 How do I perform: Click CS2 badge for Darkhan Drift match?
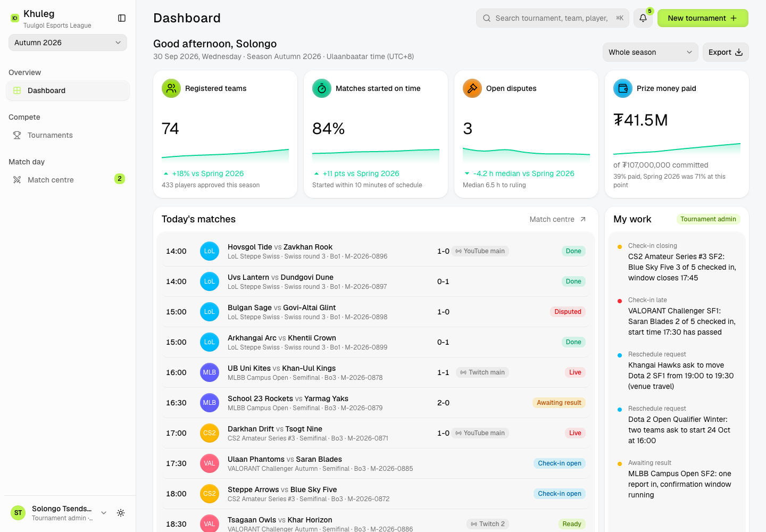click(x=210, y=433)
